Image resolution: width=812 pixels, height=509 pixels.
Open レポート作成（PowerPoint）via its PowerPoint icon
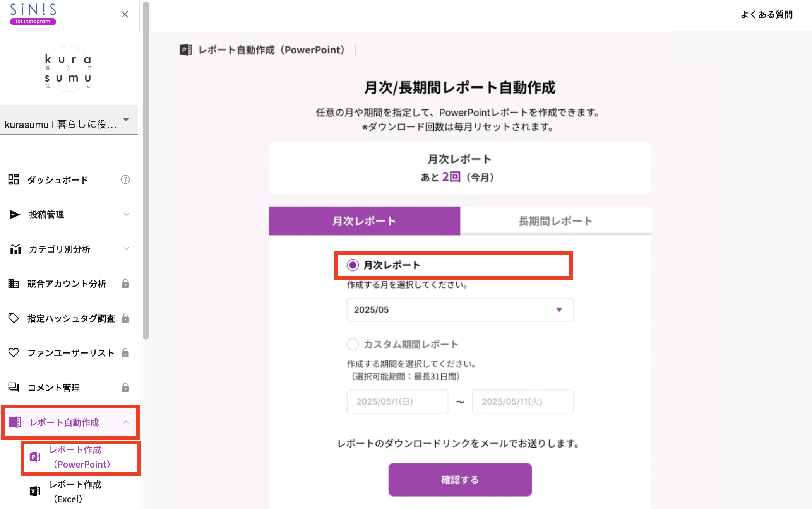tap(35, 457)
